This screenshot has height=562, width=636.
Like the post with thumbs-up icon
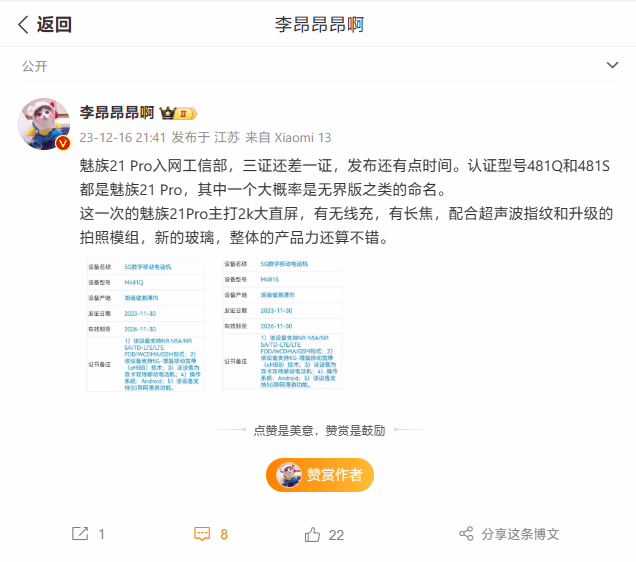312,534
